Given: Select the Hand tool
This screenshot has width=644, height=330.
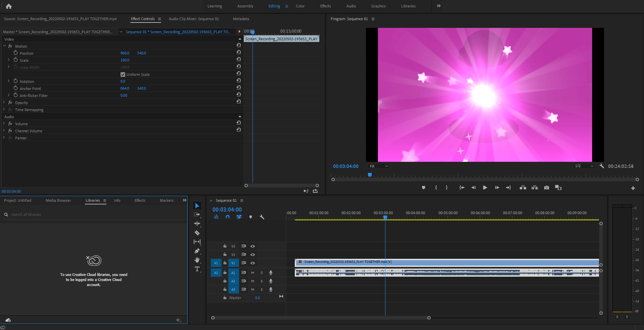Looking at the screenshot, I should (197, 260).
